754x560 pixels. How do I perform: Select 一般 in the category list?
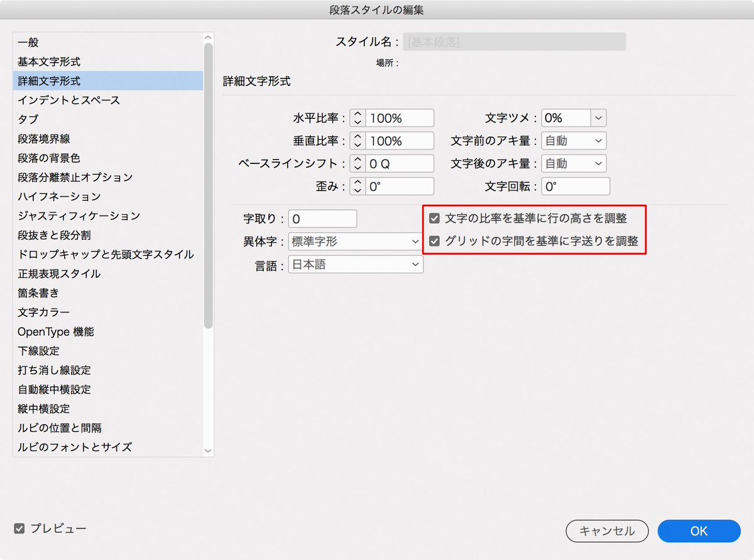tap(108, 43)
